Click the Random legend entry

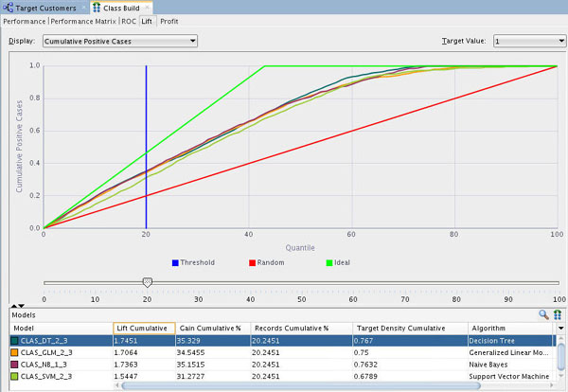click(x=267, y=262)
